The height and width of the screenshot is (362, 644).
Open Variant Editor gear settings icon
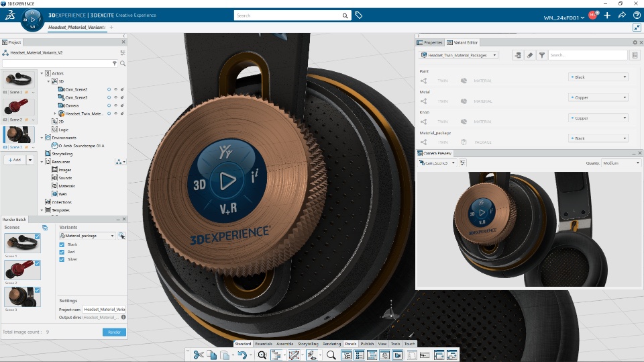point(635,42)
